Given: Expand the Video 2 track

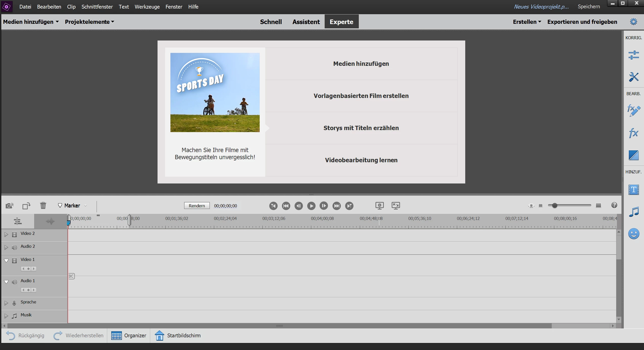Looking at the screenshot, I should point(6,234).
